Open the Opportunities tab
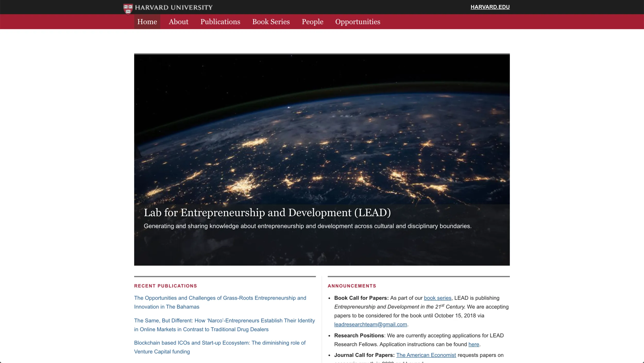The image size is (644, 363). (x=358, y=22)
